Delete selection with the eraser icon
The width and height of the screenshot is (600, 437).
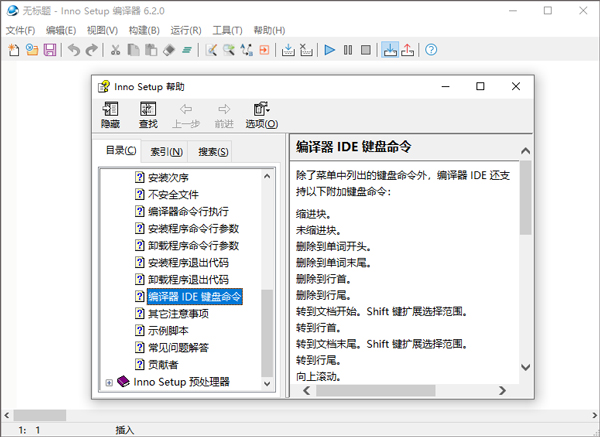(169, 50)
